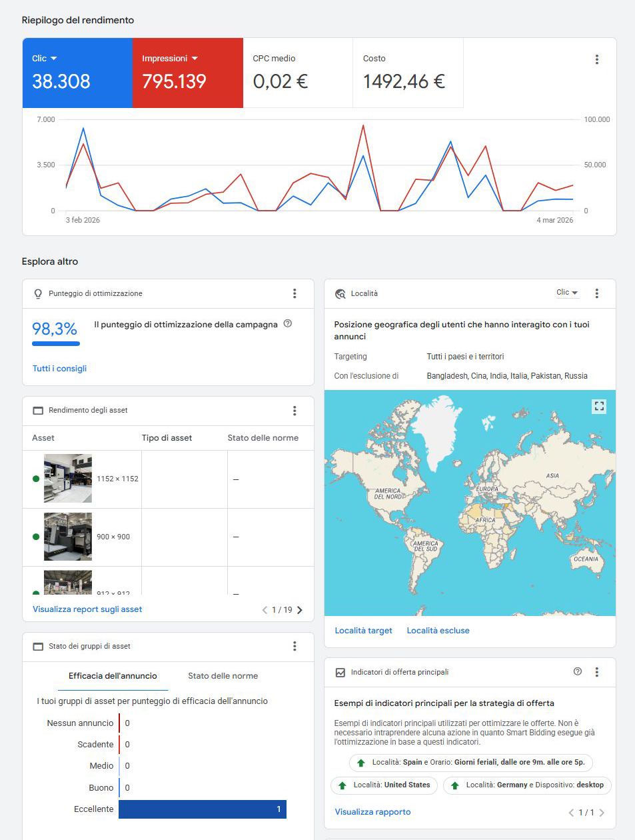Click the Germany desktop bid signal chip
Screen dimensions: 635x840
tap(526, 785)
